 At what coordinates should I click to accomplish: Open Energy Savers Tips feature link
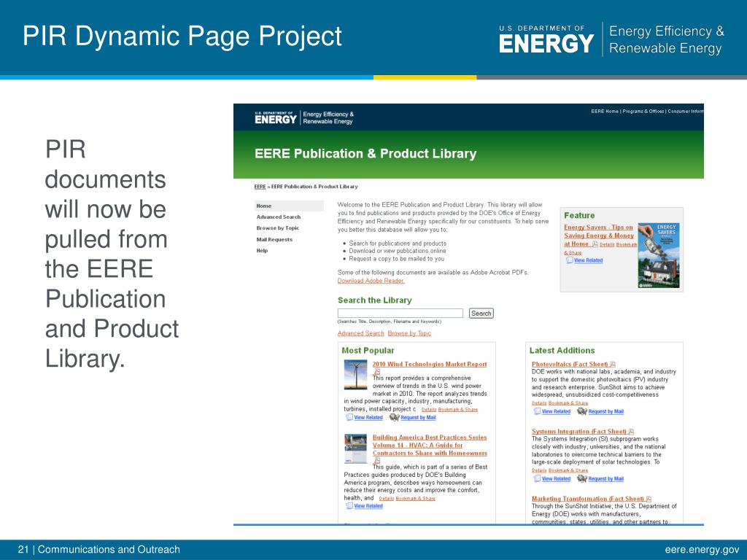(x=598, y=236)
